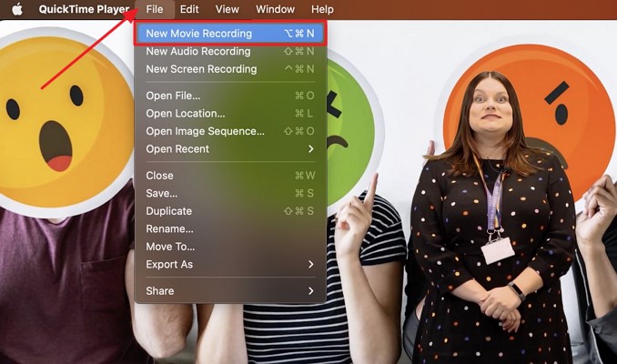
Task: Expand the Export As submenu
Action: pyautogui.click(x=230, y=264)
